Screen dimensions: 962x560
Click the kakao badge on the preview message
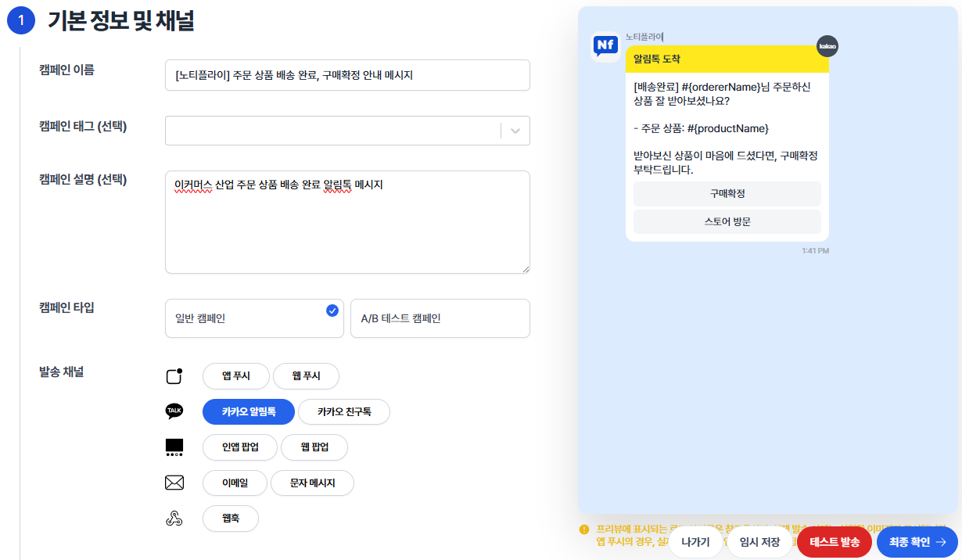(x=827, y=46)
